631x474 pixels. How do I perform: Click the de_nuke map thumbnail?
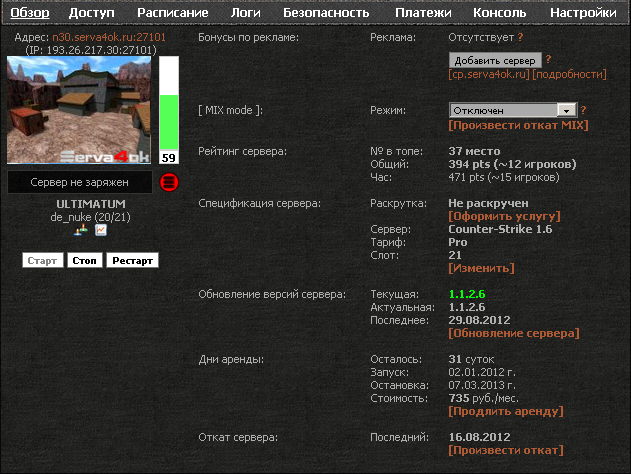coord(79,110)
